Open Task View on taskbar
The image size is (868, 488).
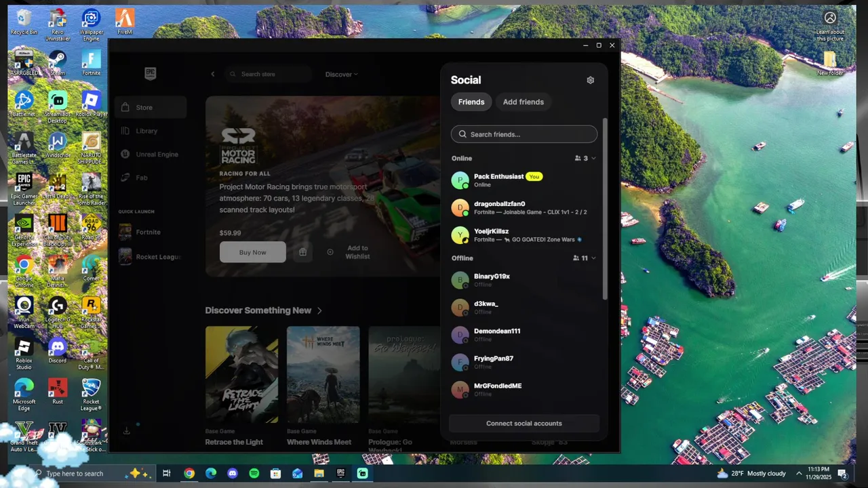point(167,474)
